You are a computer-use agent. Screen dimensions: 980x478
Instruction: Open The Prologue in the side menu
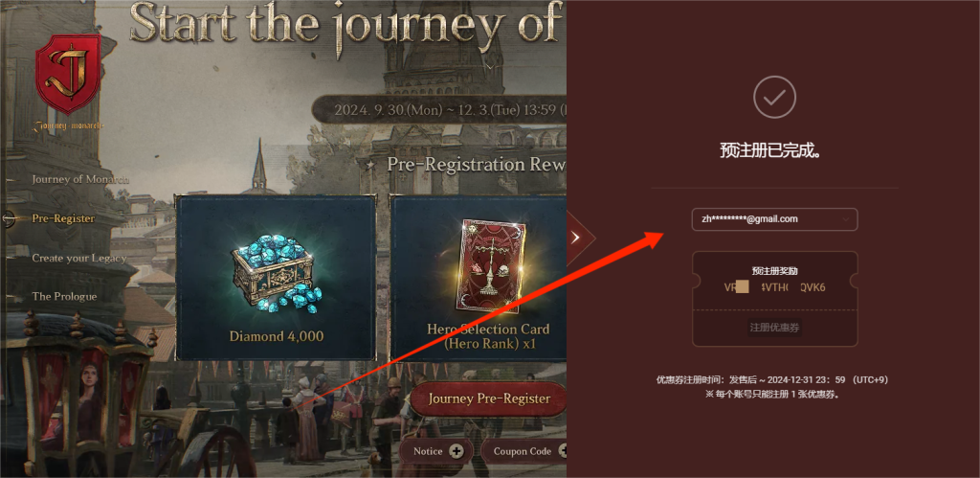tap(64, 297)
